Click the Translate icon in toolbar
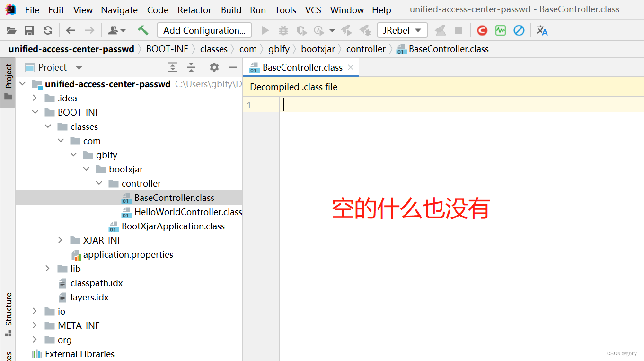 tap(542, 31)
